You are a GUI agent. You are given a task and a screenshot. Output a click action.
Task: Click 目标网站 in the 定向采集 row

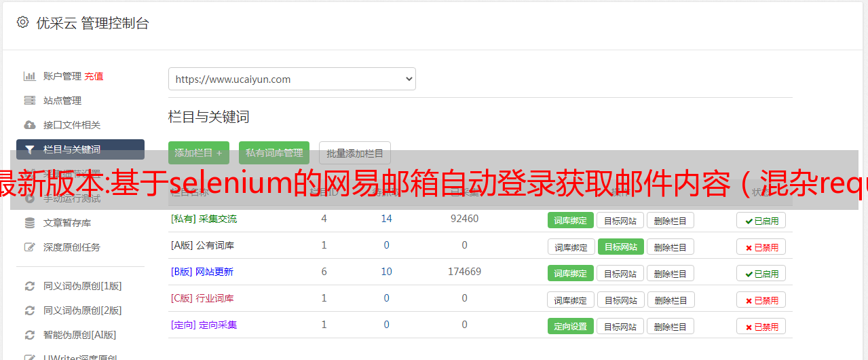click(x=620, y=326)
